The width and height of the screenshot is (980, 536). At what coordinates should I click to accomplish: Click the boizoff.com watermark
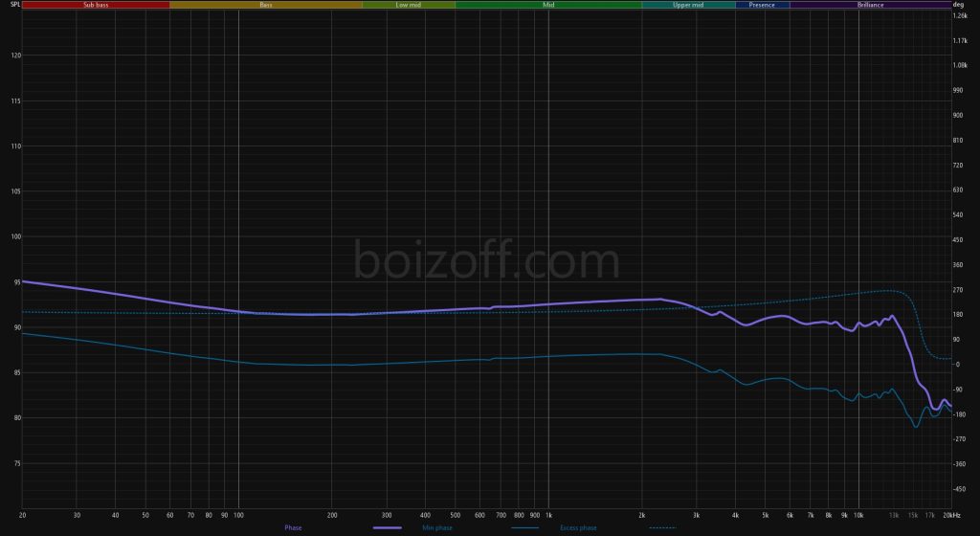(x=486, y=260)
